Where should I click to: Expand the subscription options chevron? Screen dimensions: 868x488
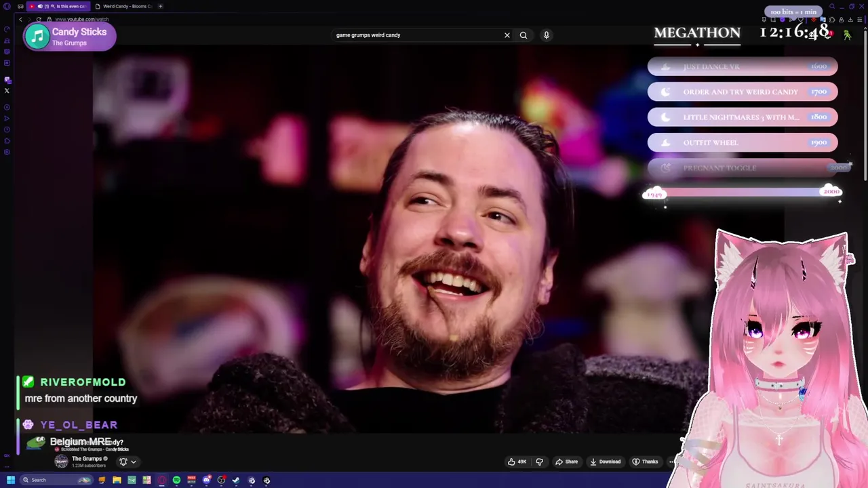(134, 462)
